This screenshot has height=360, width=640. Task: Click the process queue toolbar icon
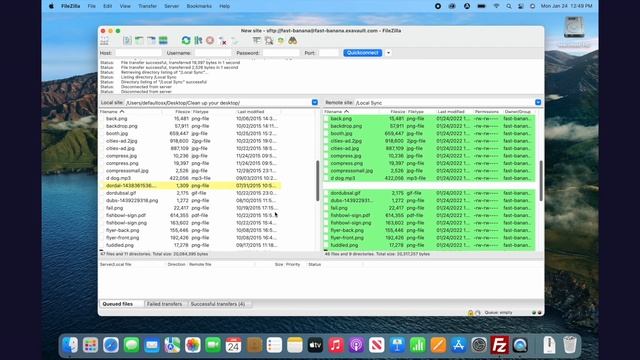pyautogui.click(x=198, y=40)
